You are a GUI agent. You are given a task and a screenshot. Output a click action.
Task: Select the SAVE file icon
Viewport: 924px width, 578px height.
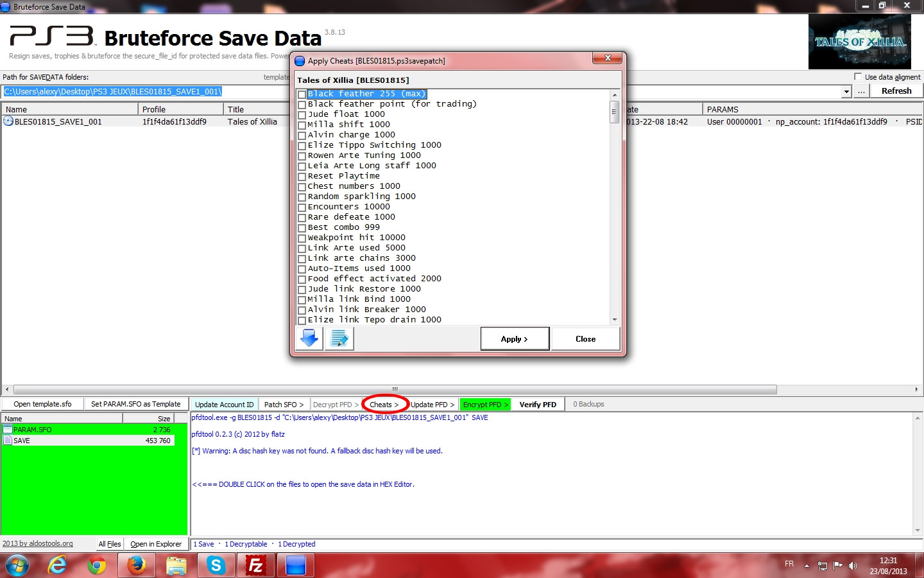(x=8, y=440)
